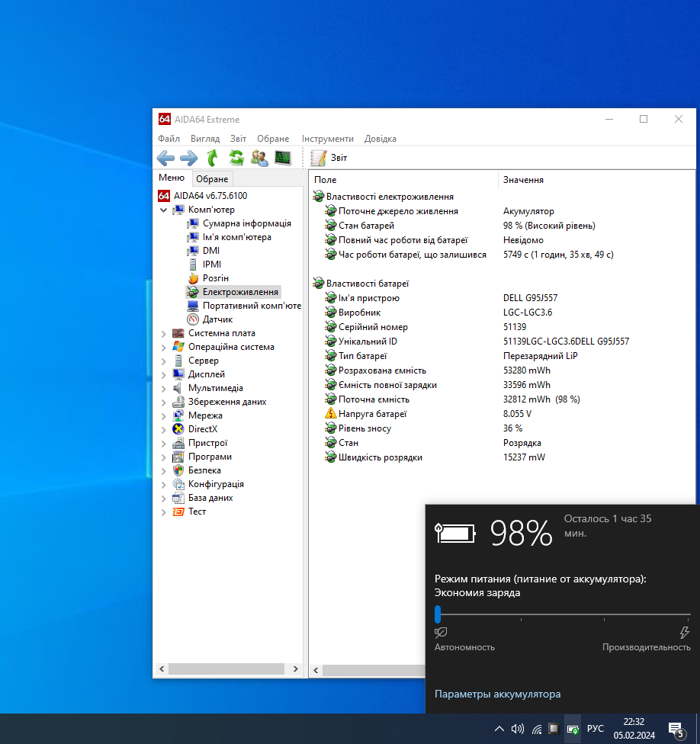Image resolution: width=700 pixels, height=744 pixels.
Task: Click the green Refresh icon
Action: [x=236, y=158]
